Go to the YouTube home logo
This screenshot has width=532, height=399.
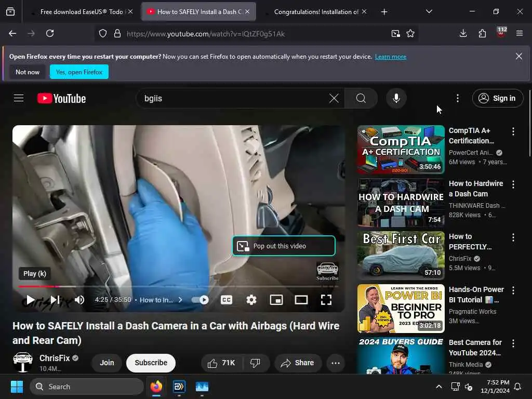pos(61,98)
